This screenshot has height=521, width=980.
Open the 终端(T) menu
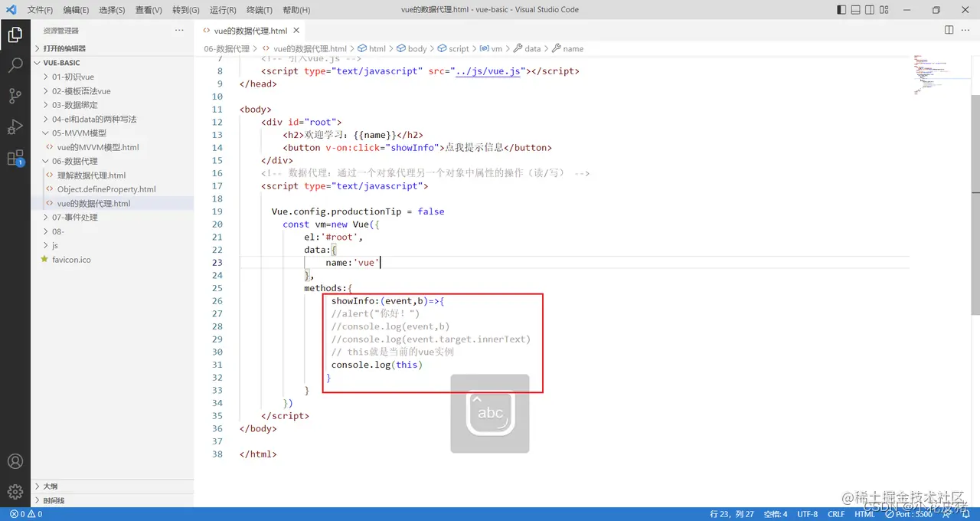tap(259, 10)
